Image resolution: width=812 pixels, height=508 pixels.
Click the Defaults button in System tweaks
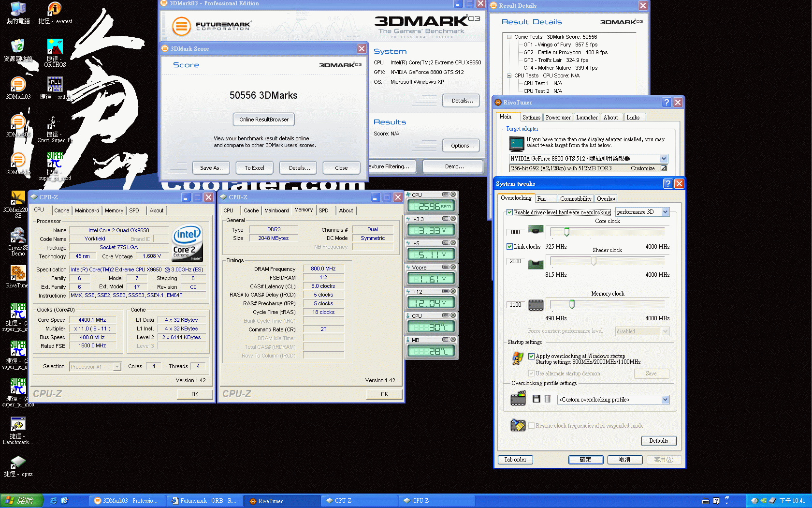pos(658,441)
